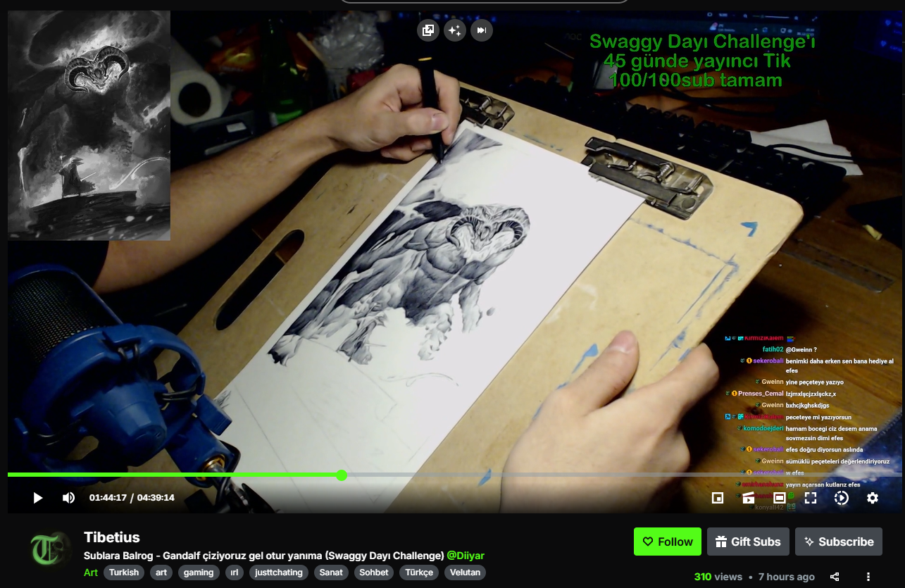Image resolution: width=905 pixels, height=588 pixels.
Task: Select the Sanat tag
Action: point(331,573)
